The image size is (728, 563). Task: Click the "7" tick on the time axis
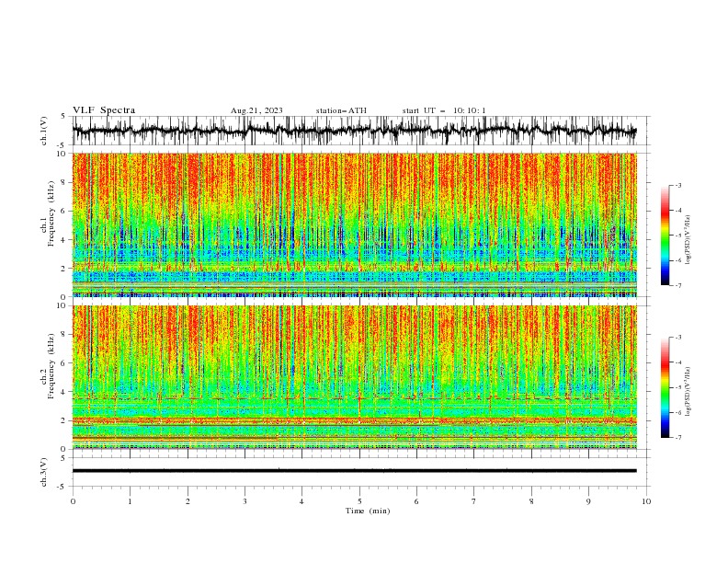[474, 501]
